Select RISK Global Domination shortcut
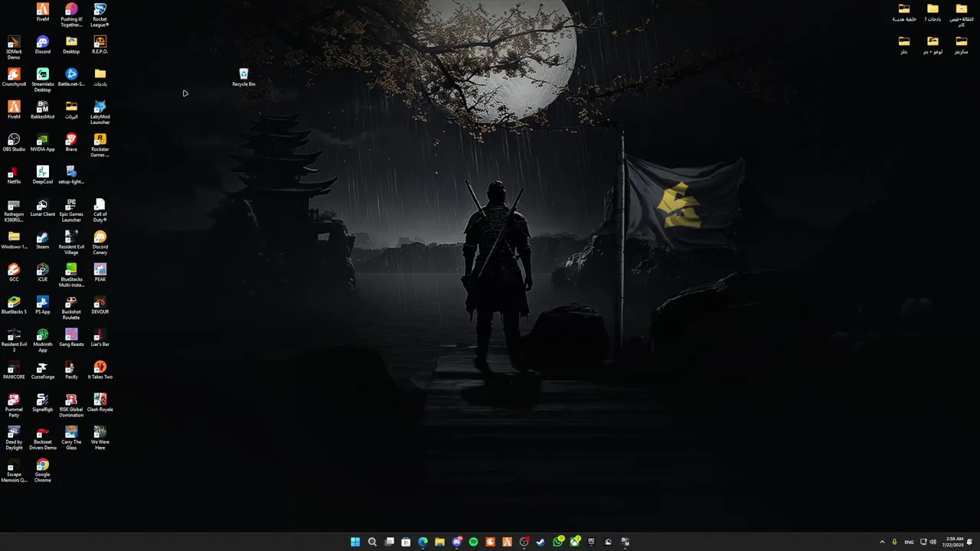The height and width of the screenshot is (551, 980). pyautogui.click(x=71, y=406)
